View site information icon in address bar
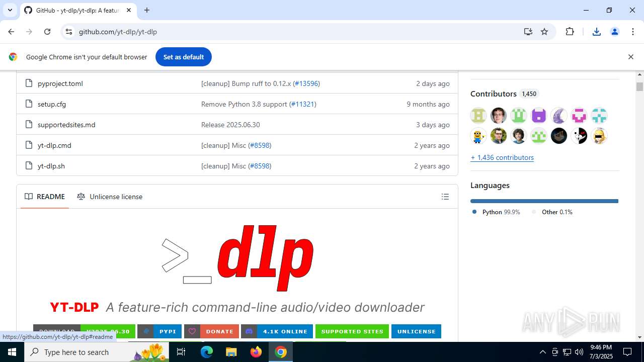The image size is (644, 362). coord(69,32)
